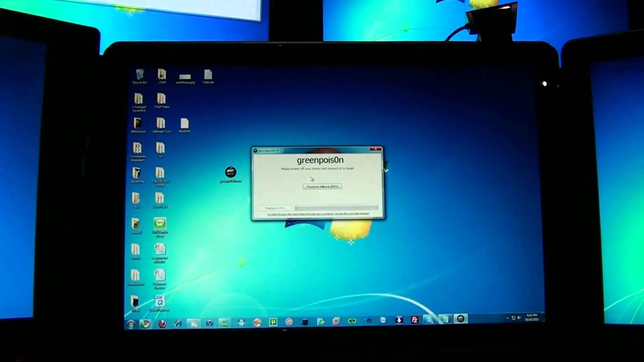Click the taskbar clock

point(532,317)
